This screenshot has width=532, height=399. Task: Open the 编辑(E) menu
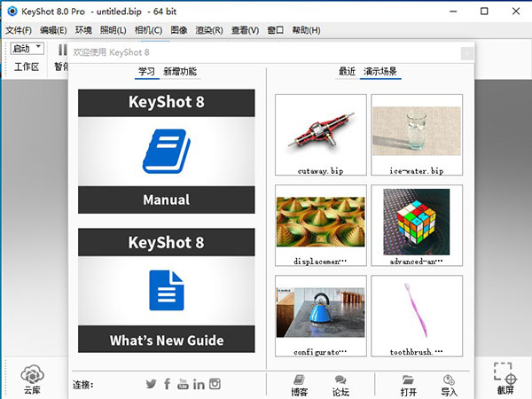(53, 30)
